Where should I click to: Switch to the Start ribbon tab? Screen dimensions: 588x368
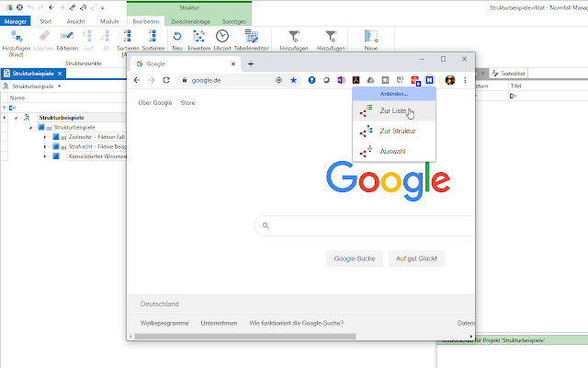[46, 21]
